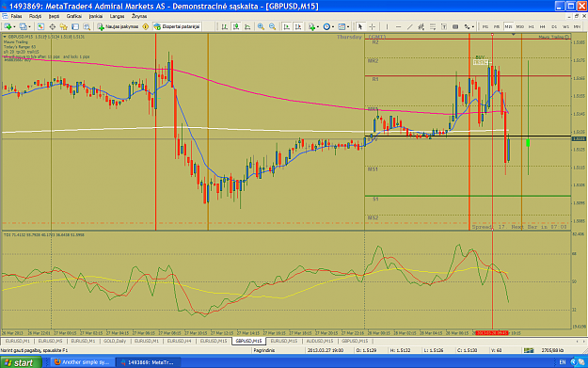The height and width of the screenshot is (368, 588).
Task: Click the Naujas įsakymas button
Action: [119, 26]
